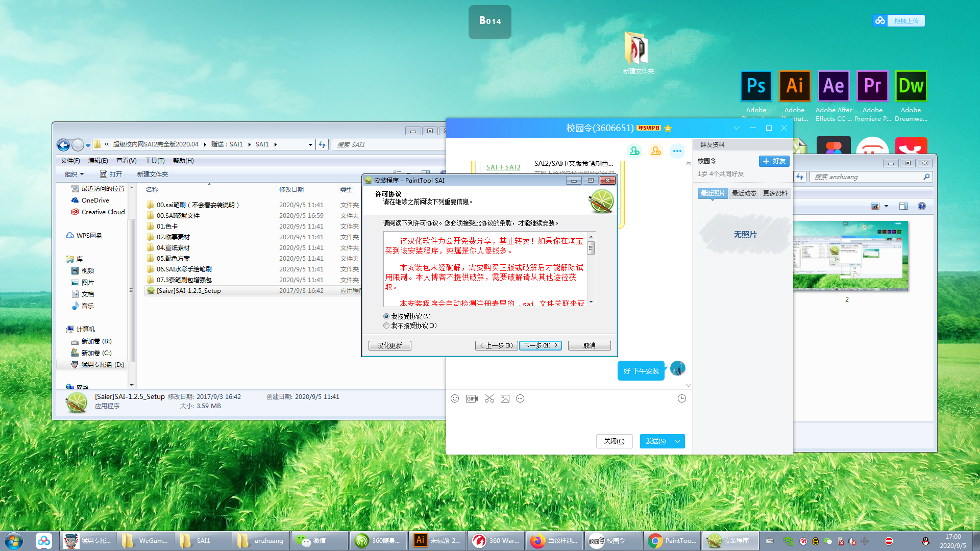Click the GIF icon in chat toolbar
The height and width of the screenshot is (551, 980).
472,398
